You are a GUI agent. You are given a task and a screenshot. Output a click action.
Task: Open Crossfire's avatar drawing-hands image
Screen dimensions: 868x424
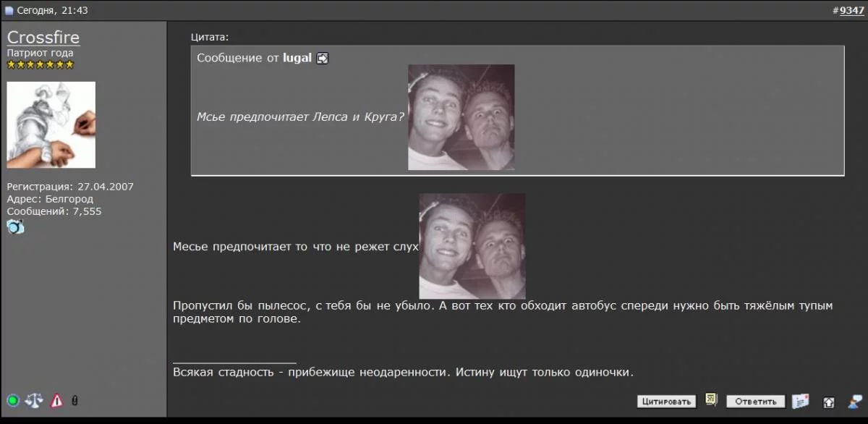point(51,125)
